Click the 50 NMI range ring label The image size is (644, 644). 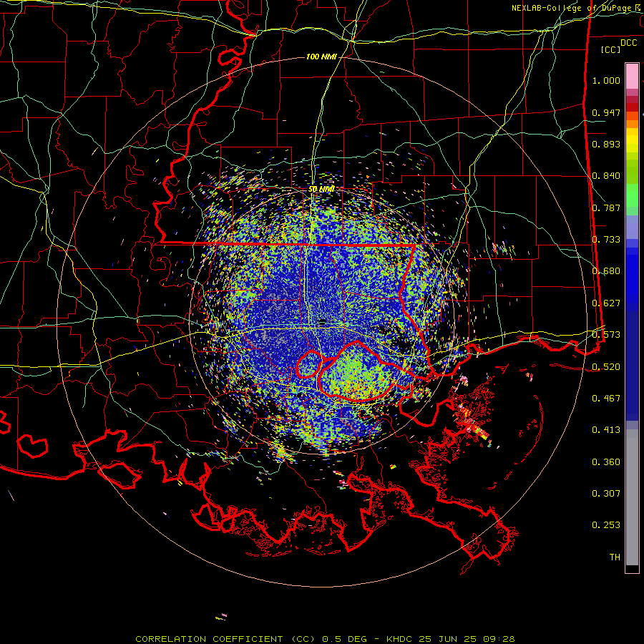click(321, 190)
